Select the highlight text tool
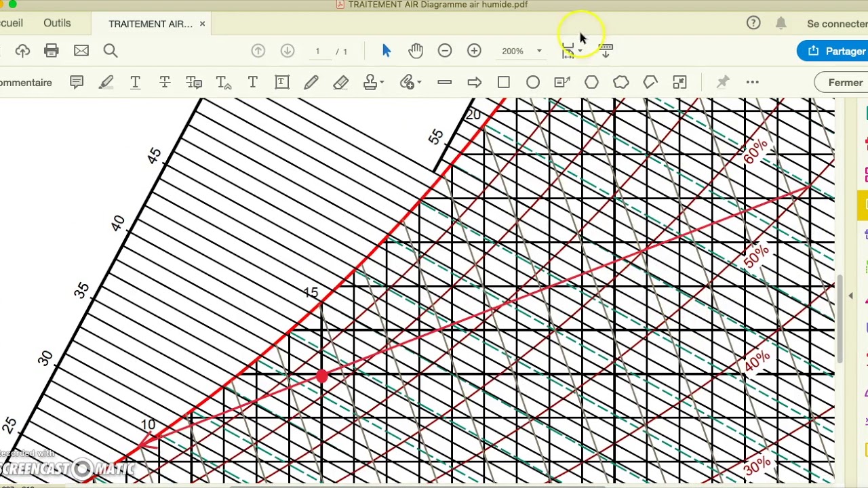This screenshot has height=488, width=868. [x=106, y=83]
